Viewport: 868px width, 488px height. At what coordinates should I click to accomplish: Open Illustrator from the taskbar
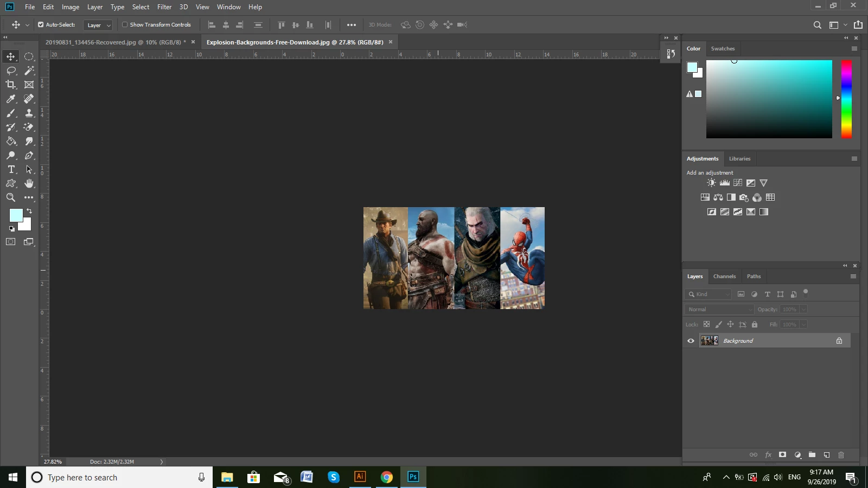[360, 477]
